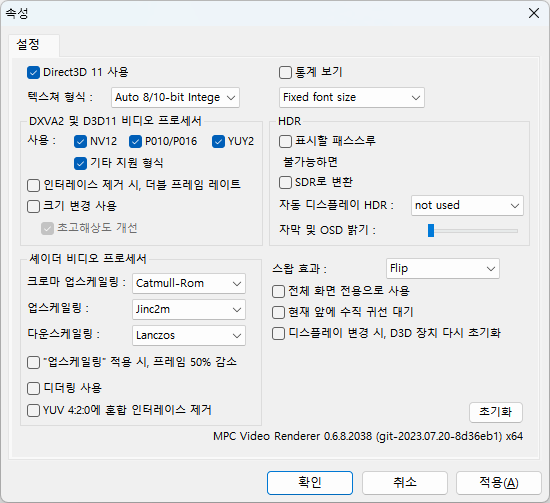The width and height of the screenshot is (550, 503).
Task: Enable 전체 화면 전용으로 사용
Action: coord(279,291)
